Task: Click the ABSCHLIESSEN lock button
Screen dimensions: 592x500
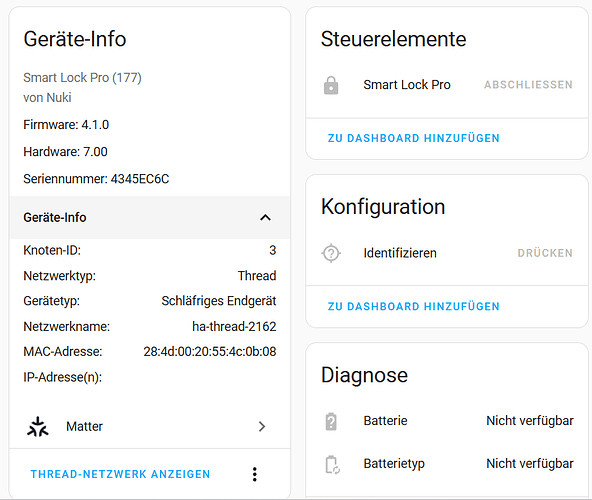Action: coord(528,85)
